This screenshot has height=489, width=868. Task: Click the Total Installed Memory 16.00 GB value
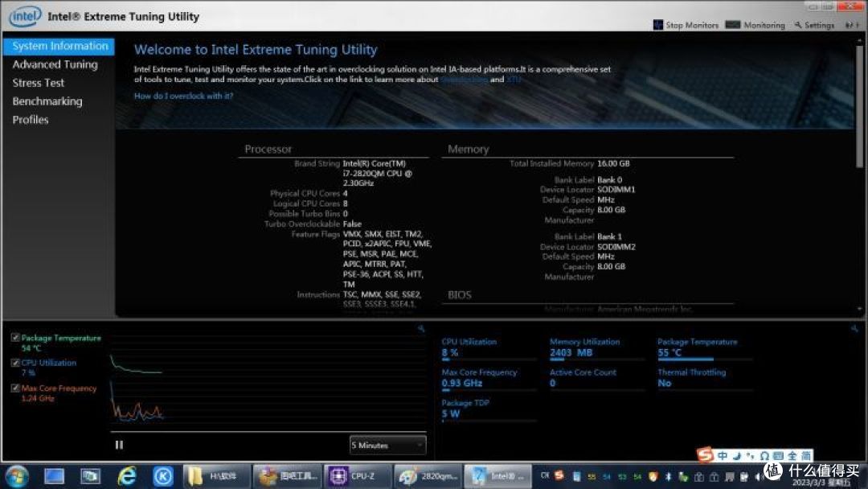[x=613, y=163]
